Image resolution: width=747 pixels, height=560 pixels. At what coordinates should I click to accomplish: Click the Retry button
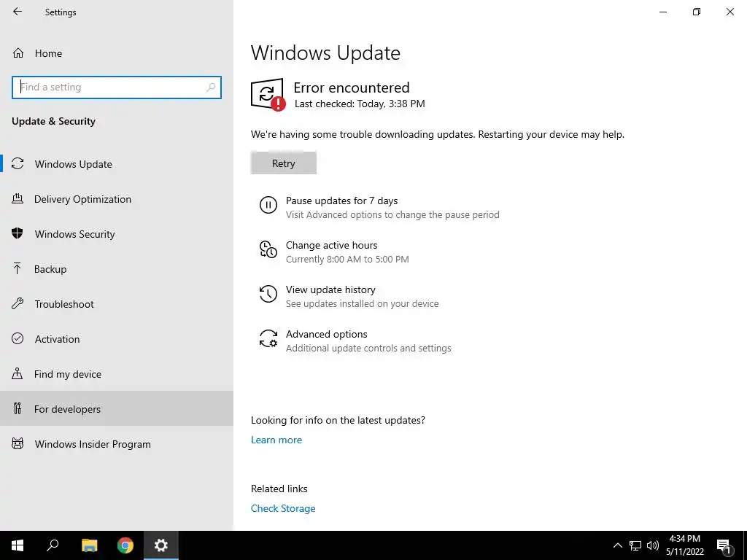click(284, 163)
